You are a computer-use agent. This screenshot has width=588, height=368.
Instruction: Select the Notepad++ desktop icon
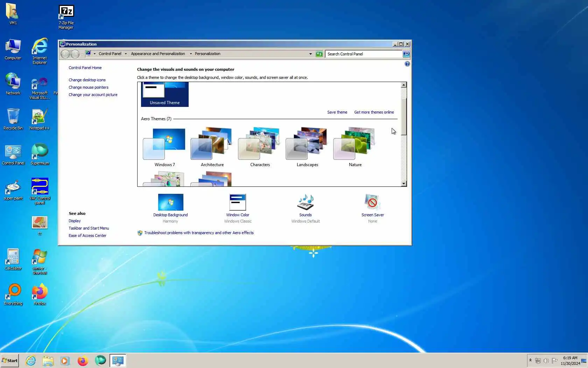click(x=40, y=120)
